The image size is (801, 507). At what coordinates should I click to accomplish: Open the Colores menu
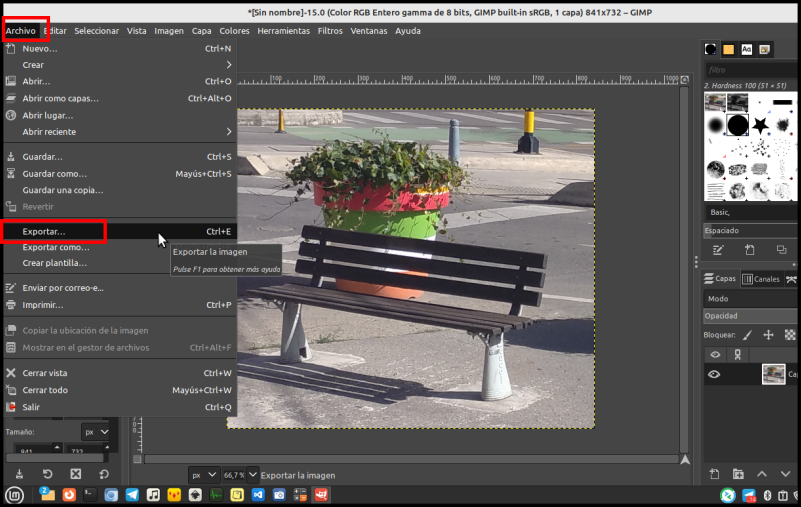[x=234, y=31]
